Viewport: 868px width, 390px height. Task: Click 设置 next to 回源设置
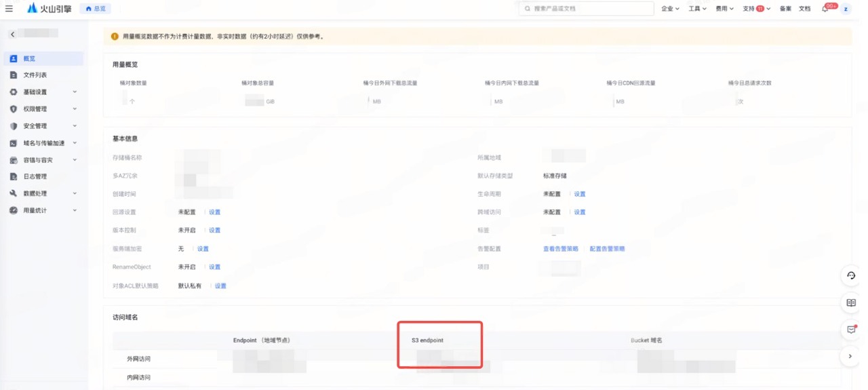tap(214, 212)
